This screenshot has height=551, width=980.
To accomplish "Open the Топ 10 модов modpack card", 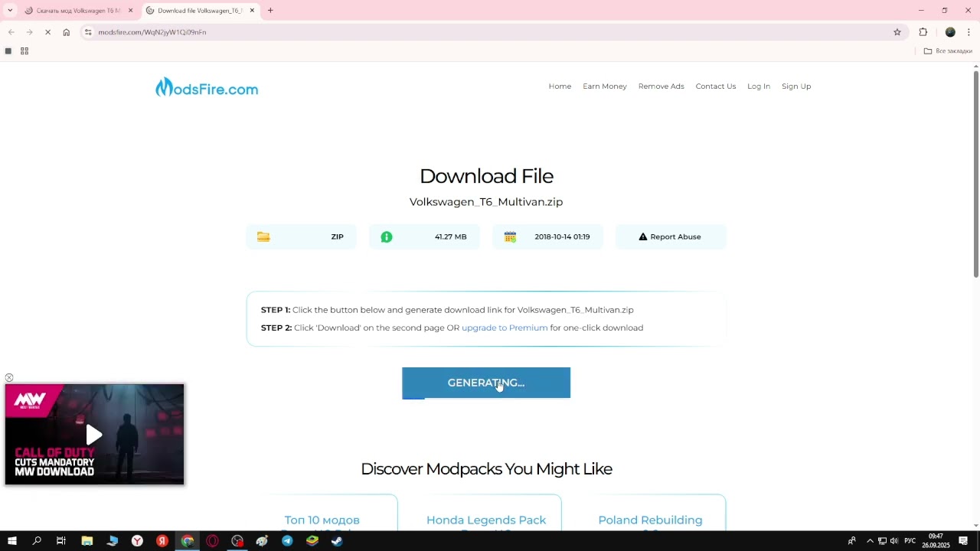I will [322, 520].
